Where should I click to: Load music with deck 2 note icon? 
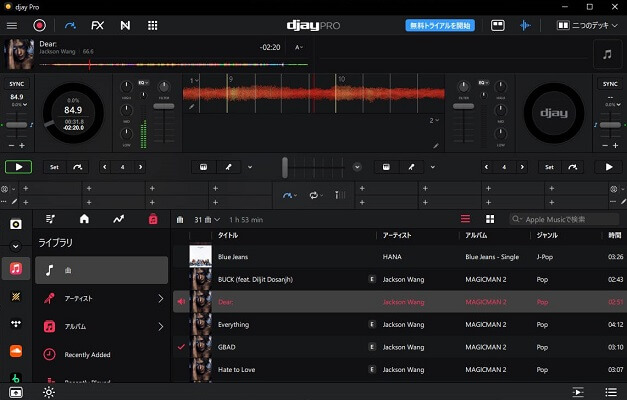(x=607, y=54)
